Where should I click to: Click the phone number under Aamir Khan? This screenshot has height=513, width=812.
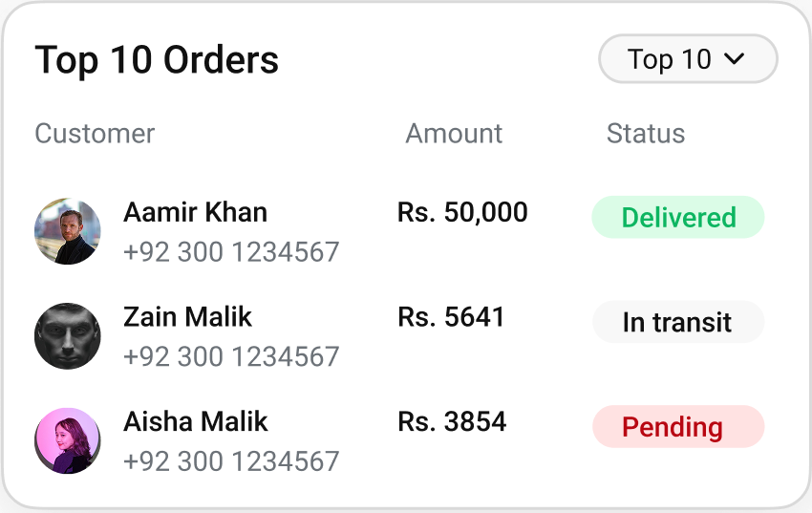(231, 252)
